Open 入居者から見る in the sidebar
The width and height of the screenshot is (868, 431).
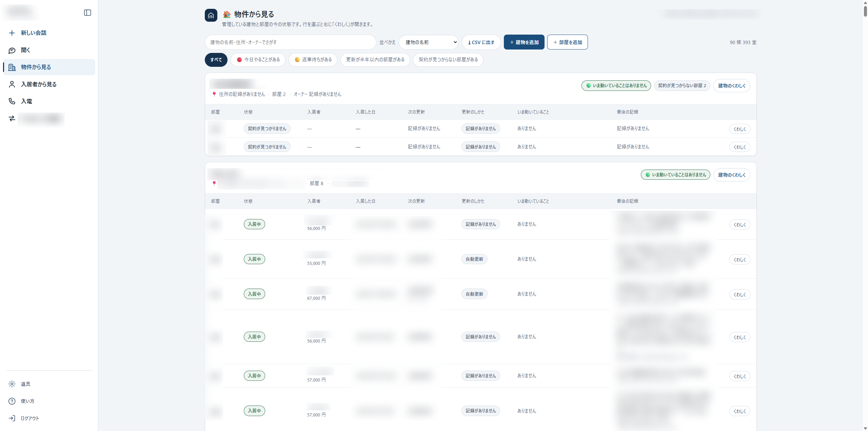click(x=49, y=84)
